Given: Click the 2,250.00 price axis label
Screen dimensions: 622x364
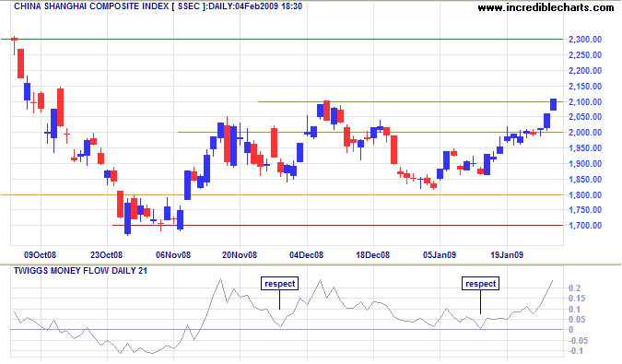Looking at the screenshot, I should 585,55.
